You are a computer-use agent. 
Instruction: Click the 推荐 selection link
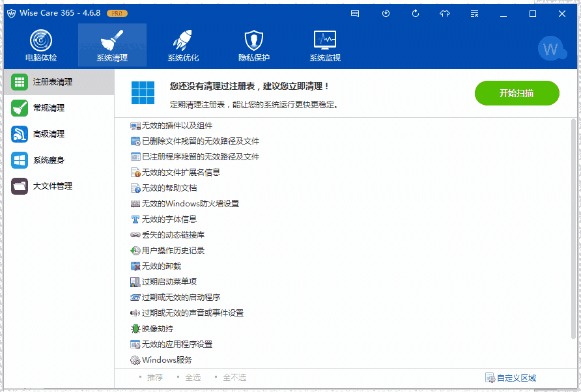pyautogui.click(x=155, y=377)
